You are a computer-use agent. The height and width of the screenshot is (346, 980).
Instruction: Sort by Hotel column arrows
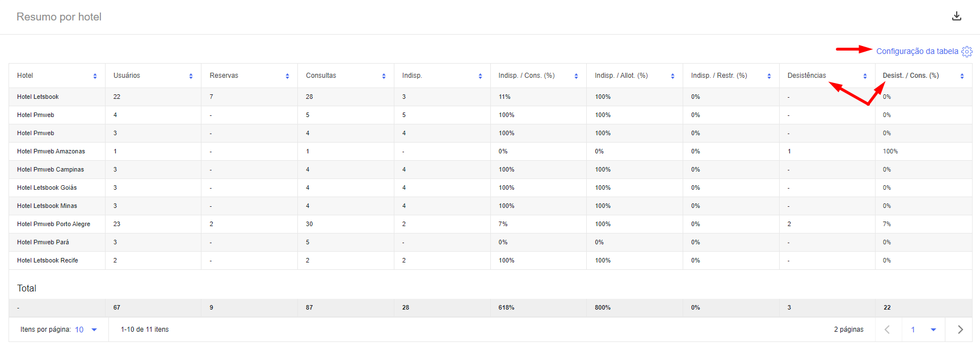click(x=95, y=76)
